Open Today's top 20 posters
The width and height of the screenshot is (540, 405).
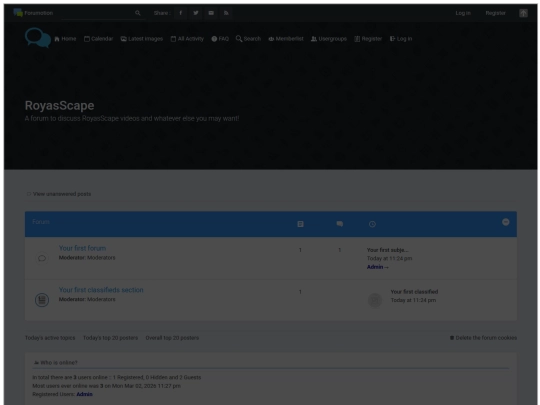(x=110, y=338)
